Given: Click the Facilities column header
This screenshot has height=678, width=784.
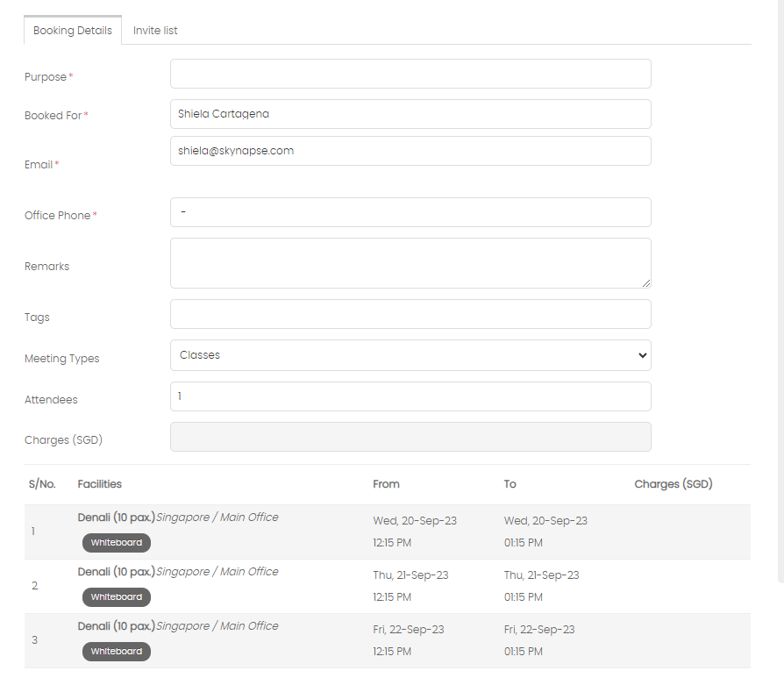Looking at the screenshot, I should click(x=99, y=484).
